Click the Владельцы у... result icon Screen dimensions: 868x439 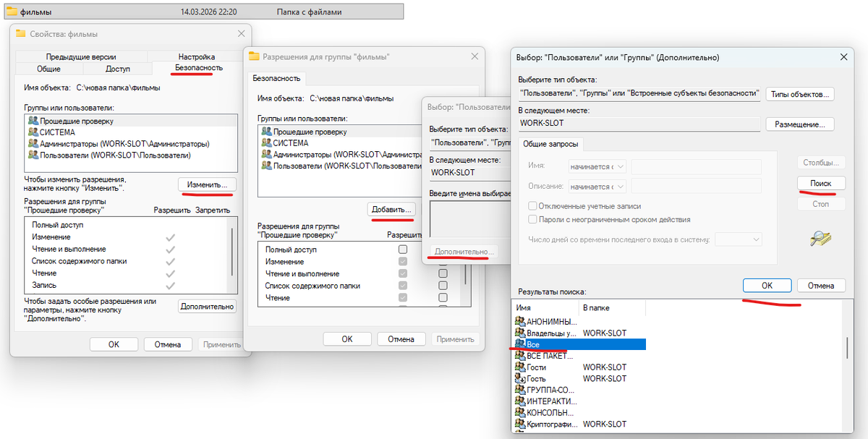[519, 333]
